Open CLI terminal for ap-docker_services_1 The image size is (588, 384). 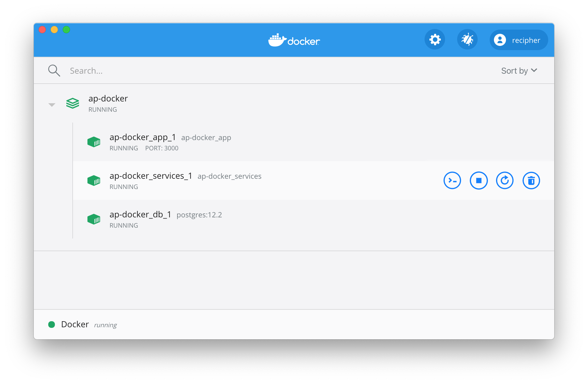[452, 181]
